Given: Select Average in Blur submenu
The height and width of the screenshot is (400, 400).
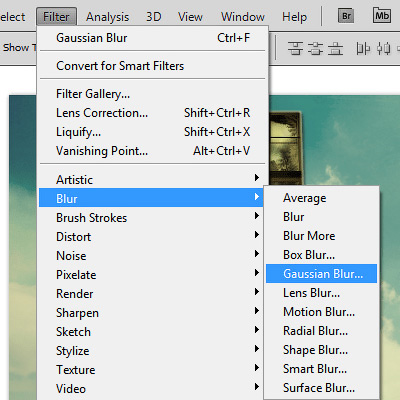Looking at the screenshot, I should pyautogui.click(x=321, y=198).
